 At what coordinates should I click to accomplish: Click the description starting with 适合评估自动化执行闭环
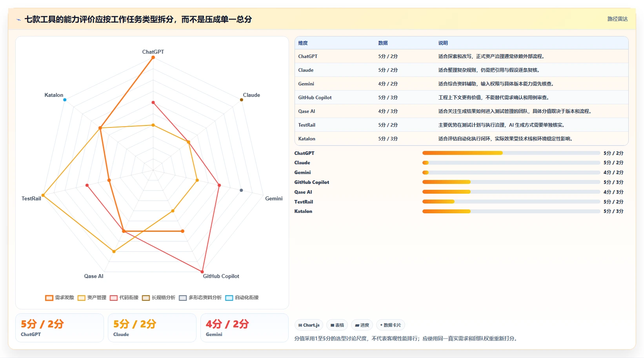coord(506,139)
